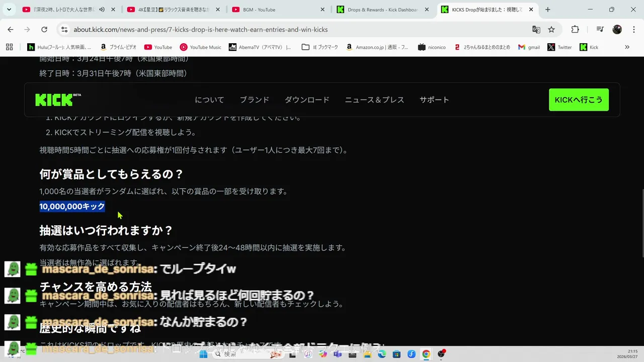Open the YouTube Music bookmark

coord(201,47)
